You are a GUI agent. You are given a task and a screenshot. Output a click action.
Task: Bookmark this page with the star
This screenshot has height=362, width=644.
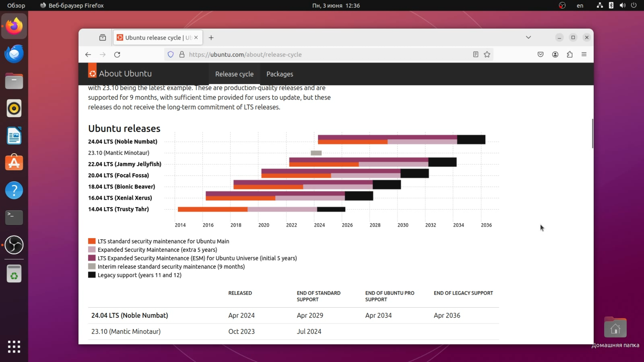(x=487, y=54)
